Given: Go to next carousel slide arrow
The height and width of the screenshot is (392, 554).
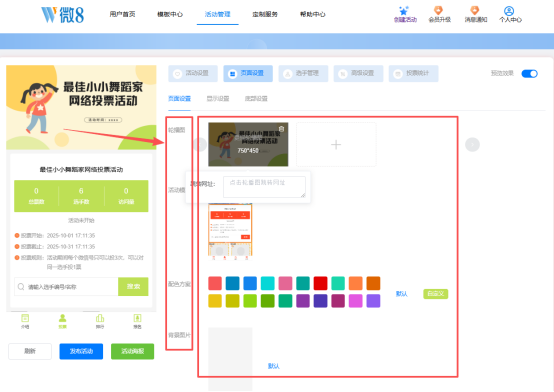Looking at the screenshot, I should (472, 145).
